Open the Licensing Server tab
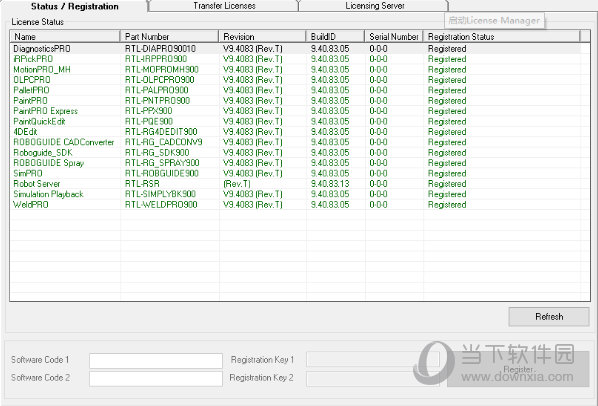This screenshot has width=598, height=406. pyautogui.click(x=375, y=6)
